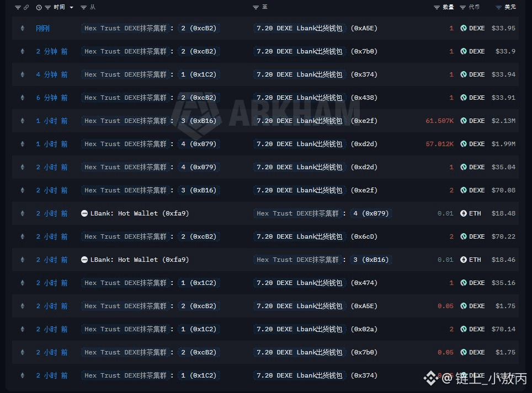Open the 1 小时 前 link in the $2.13M row
Screen dimensions: 532x393
(x=52, y=121)
